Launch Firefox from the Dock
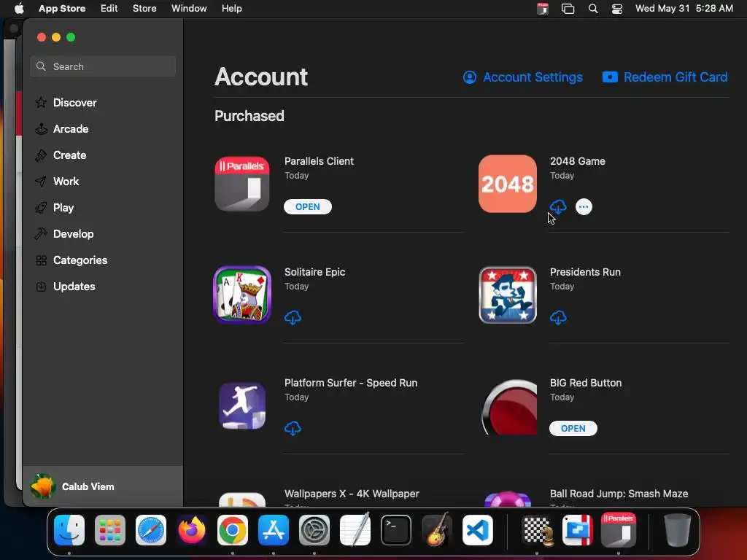747x560 pixels. point(192,530)
